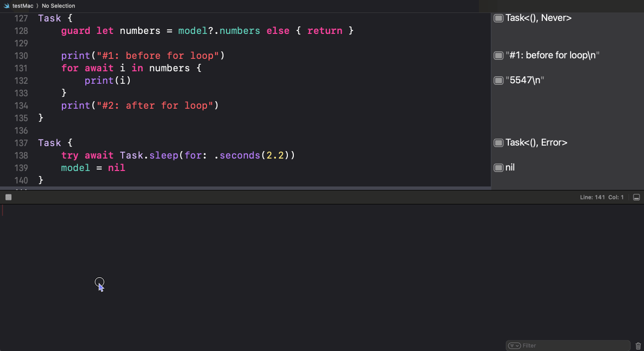The height and width of the screenshot is (351, 644).
Task: Stop playground execution with the square button
Action: (8, 197)
